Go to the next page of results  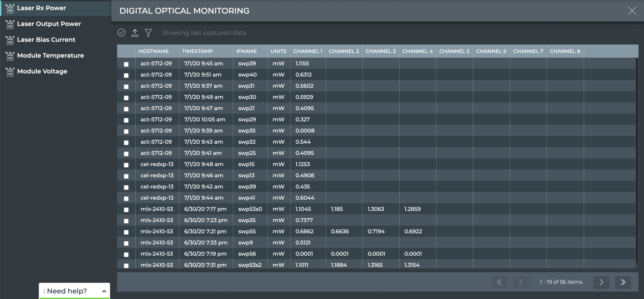601,282
